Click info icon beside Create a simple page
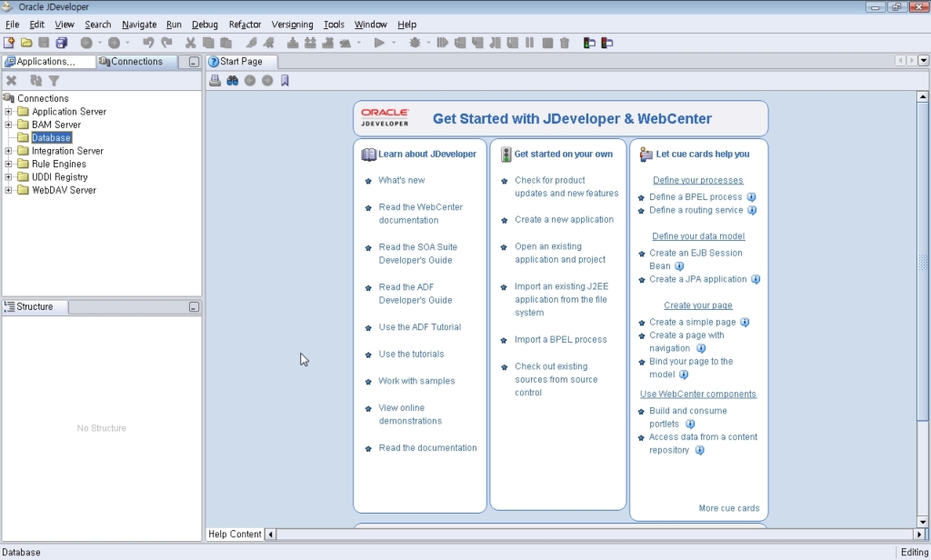 [745, 322]
